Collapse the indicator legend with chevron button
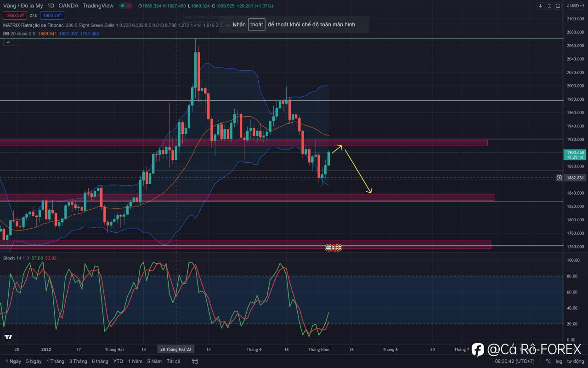 (x=8, y=42)
